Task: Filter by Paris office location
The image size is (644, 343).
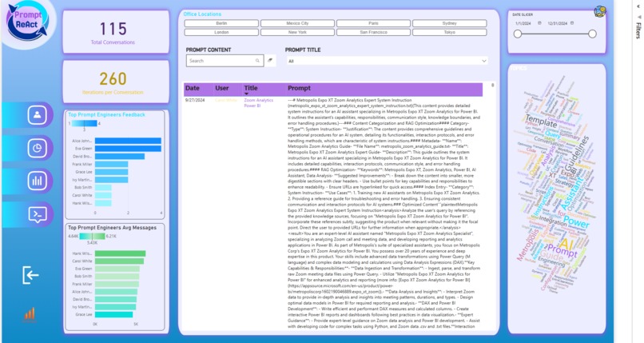Action: point(373,23)
